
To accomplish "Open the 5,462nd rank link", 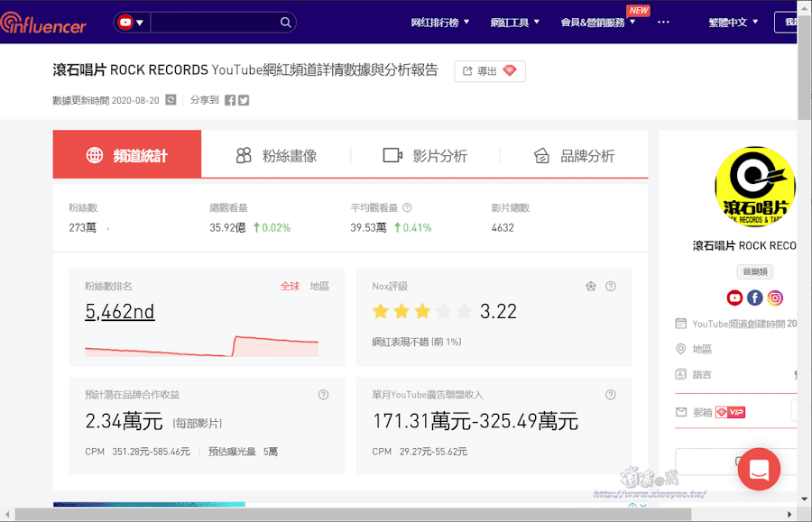I will (x=120, y=311).
